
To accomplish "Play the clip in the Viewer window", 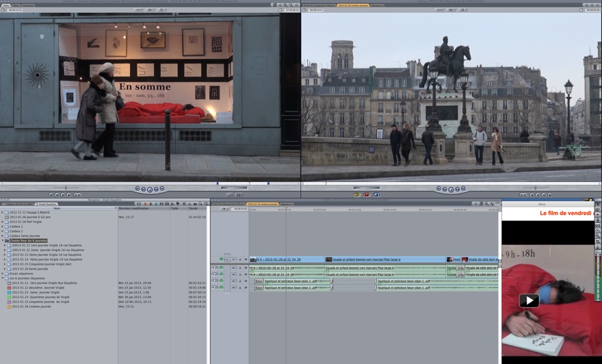I will (150, 190).
